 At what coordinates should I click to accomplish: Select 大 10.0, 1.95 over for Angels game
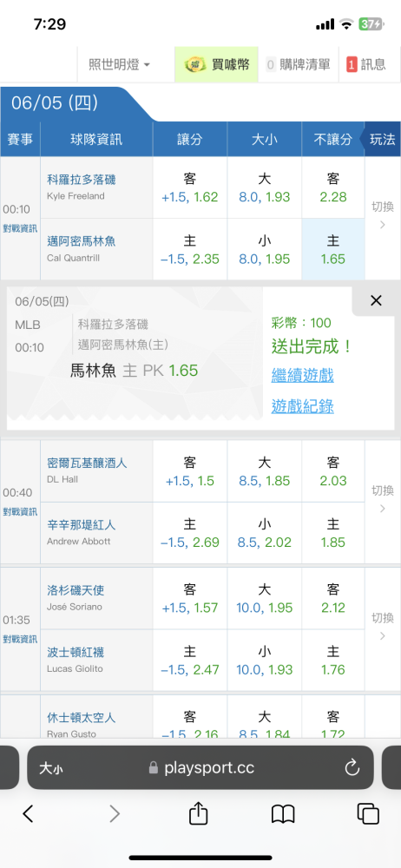(x=264, y=598)
